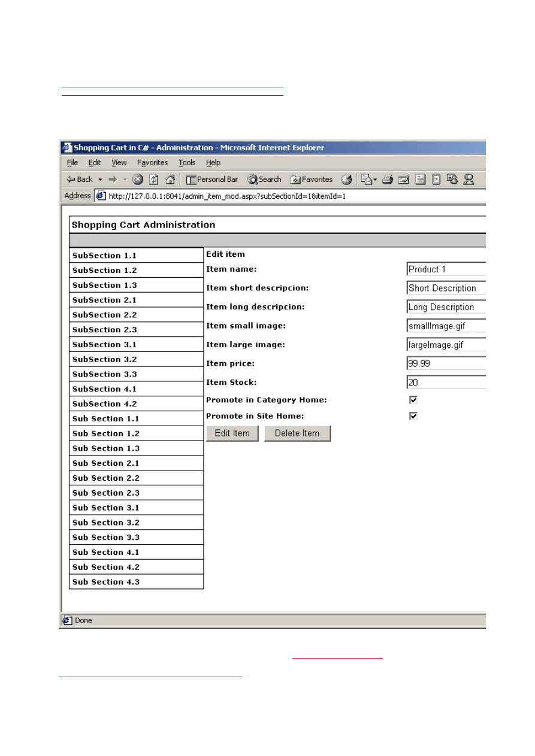Open the Favorites menu in menu bar
535x756 pixels.
pyautogui.click(x=152, y=163)
